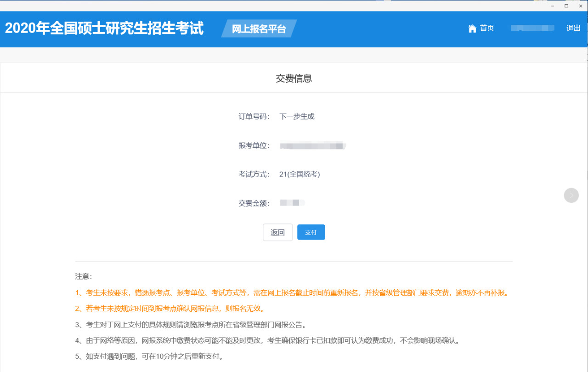Click the house icon beside 首页
The height and width of the screenshot is (372, 588).
tap(472, 29)
